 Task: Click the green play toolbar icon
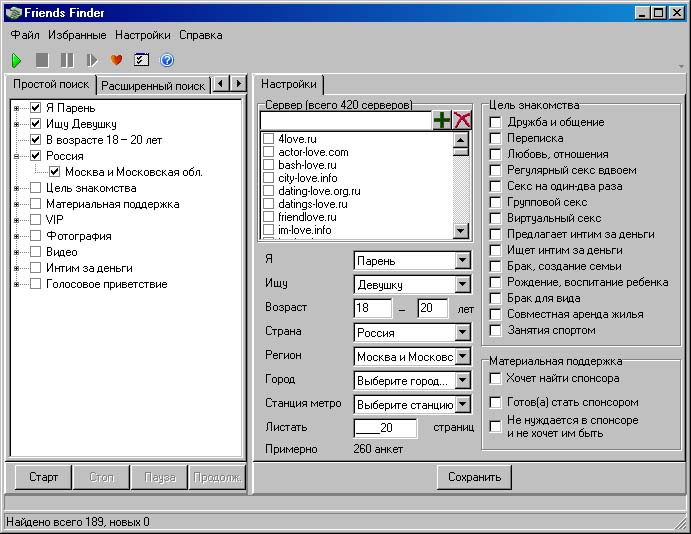pyautogui.click(x=17, y=60)
